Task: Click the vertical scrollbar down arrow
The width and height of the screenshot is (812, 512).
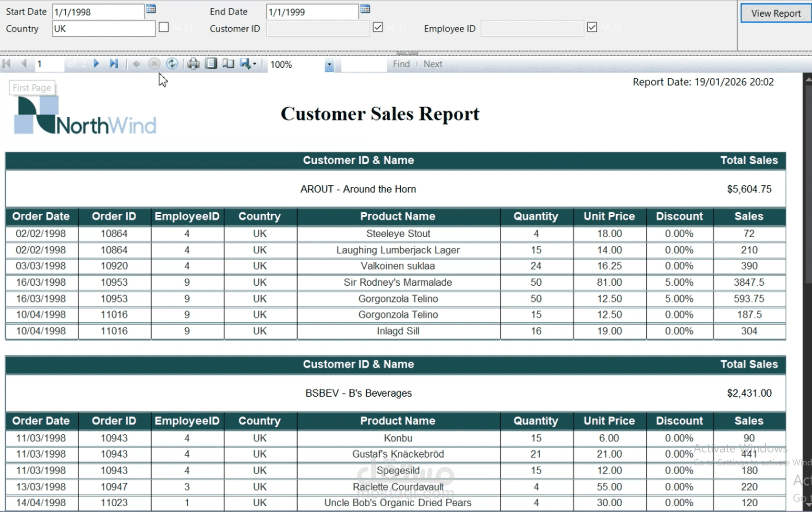Action: [x=808, y=505]
